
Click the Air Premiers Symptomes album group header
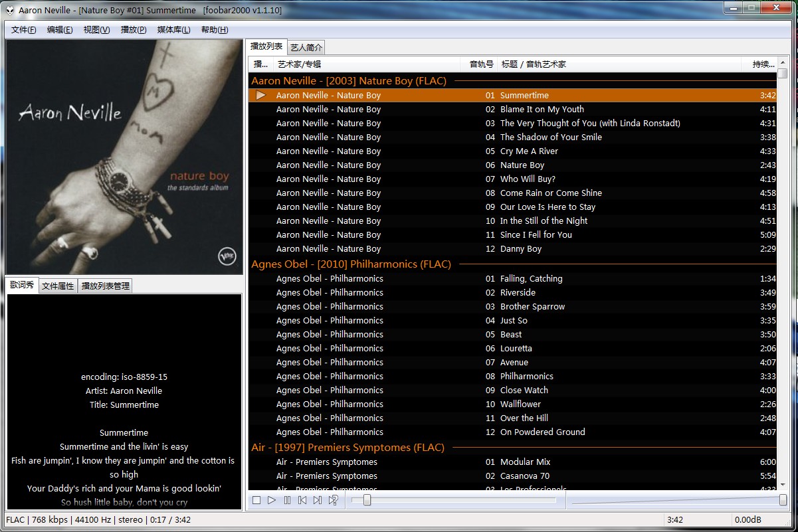click(513, 448)
